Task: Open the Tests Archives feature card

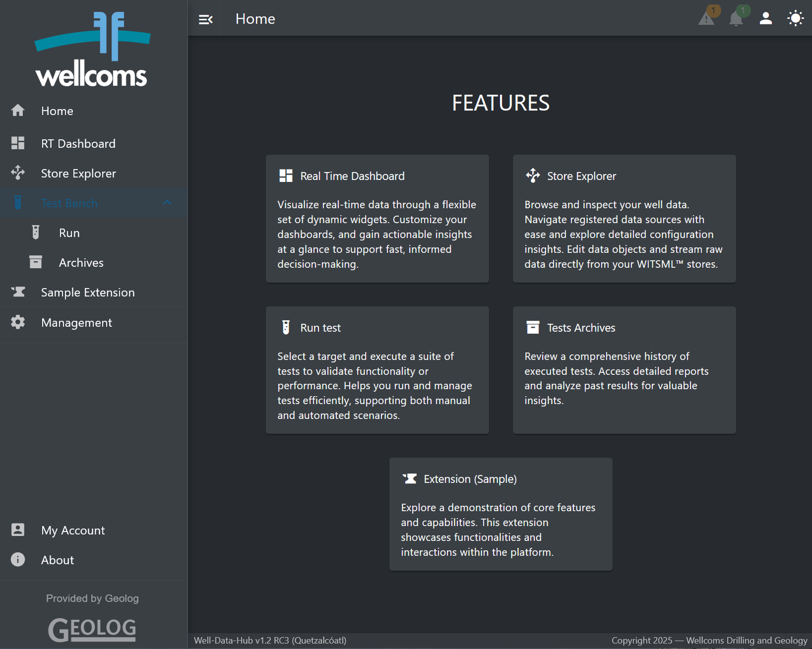Action: (x=624, y=370)
